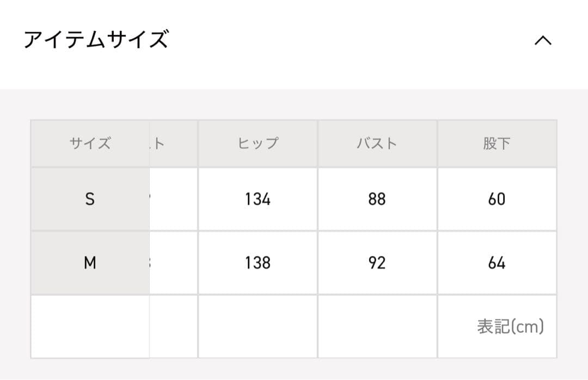Click the バスト column header
The image size is (588, 380).
pos(377,144)
